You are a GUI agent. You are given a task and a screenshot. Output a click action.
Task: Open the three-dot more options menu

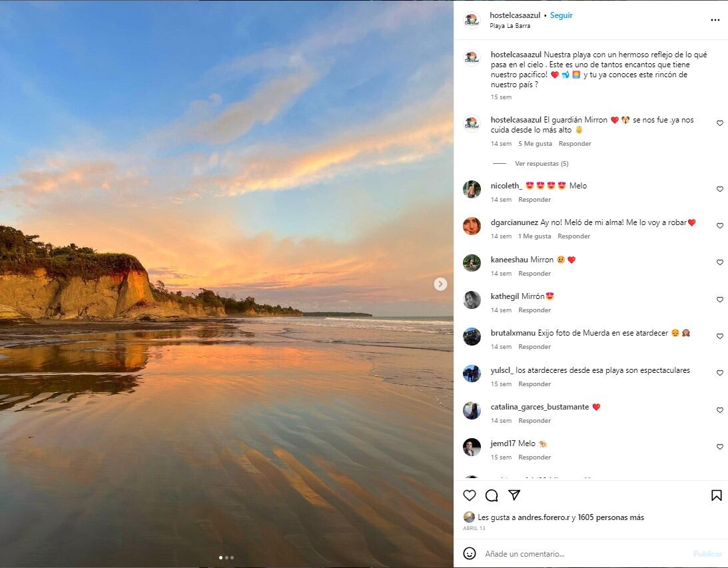715,20
